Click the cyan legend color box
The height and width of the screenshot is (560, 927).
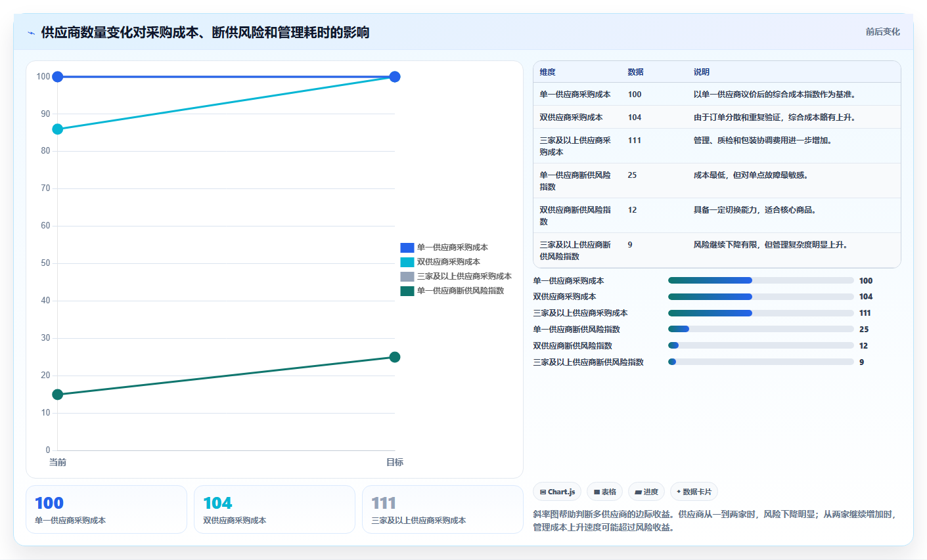click(x=407, y=262)
